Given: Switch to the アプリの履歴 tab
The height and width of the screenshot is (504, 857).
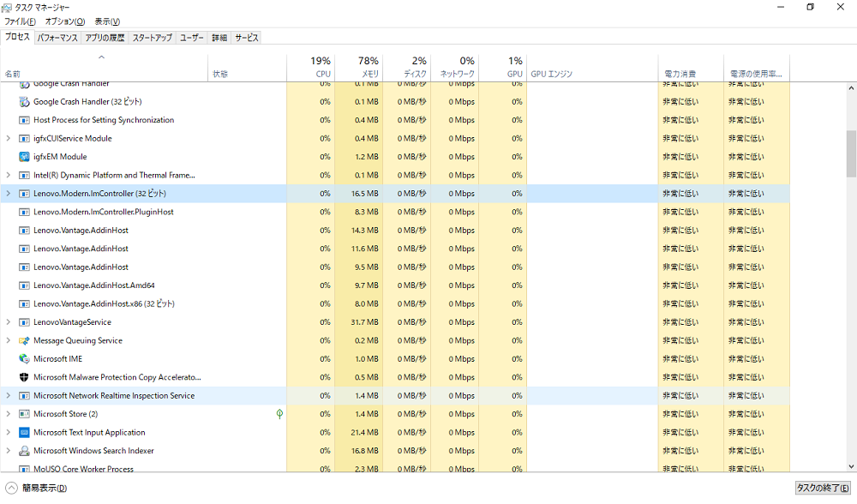Looking at the screenshot, I should pos(105,38).
